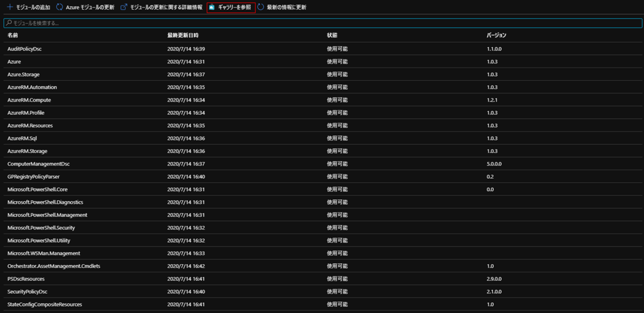Click version 1.1.0.0 of AuditPolicyDsc
The height and width of the screenshot is (313, 644).
tap(494, 49)
